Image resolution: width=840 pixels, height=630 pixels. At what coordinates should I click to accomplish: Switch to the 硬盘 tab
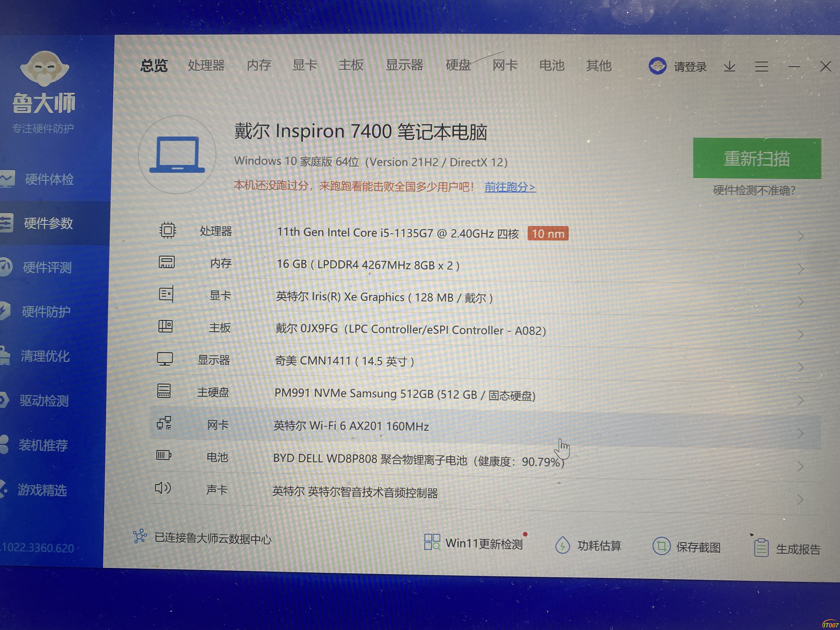pos(458,65)
